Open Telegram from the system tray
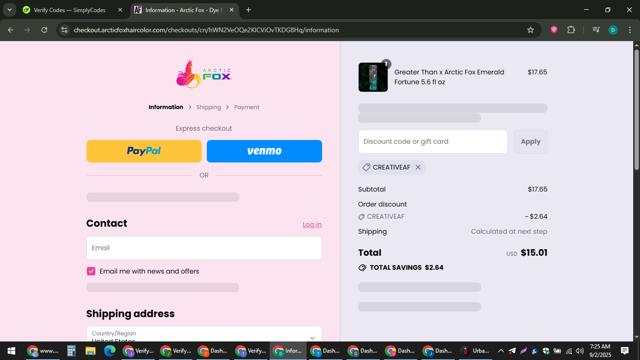Viewport: 640px width, 360px height. coord(512,351)
